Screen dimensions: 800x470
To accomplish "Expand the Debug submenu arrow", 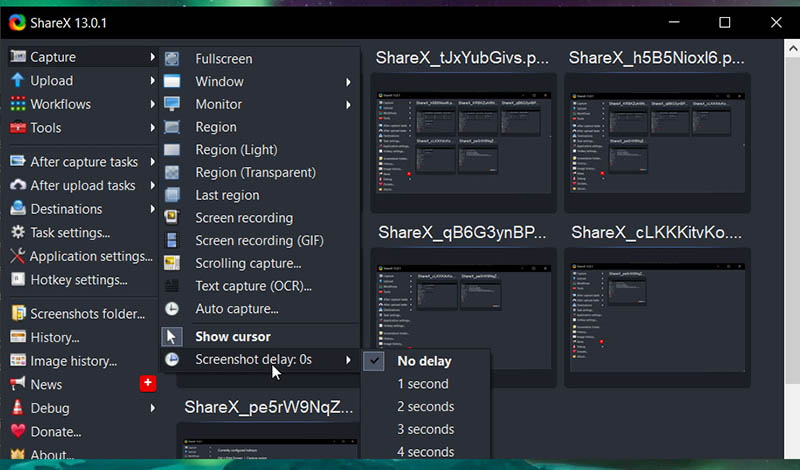I will (152, 408).
